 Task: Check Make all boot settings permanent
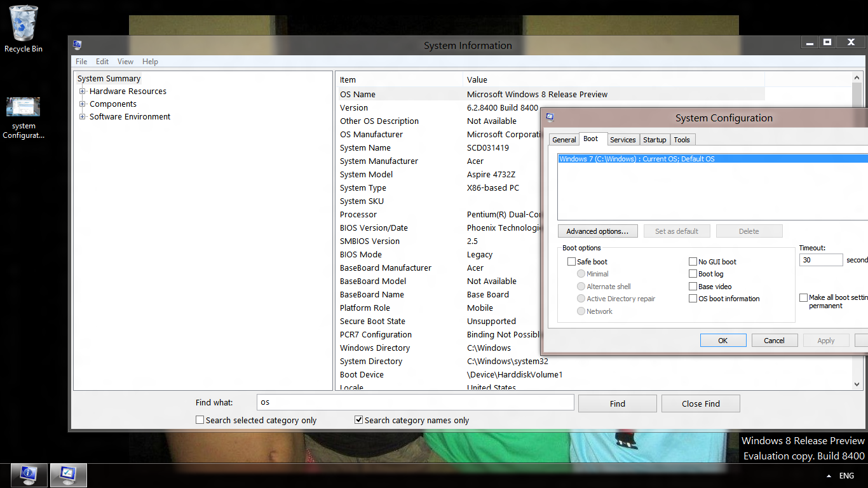click(803, 297)
